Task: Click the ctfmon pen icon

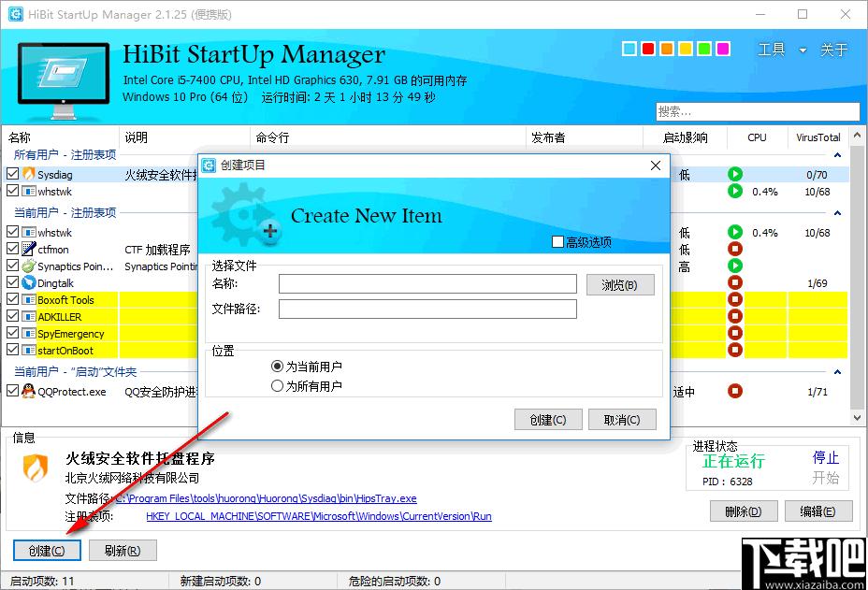Action: point(29,249)
